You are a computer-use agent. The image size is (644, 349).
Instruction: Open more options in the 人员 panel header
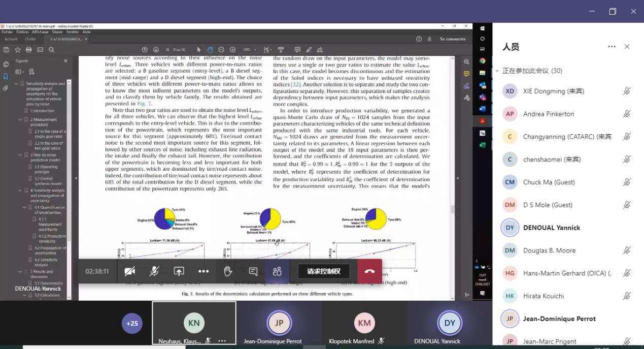(612, 47)
